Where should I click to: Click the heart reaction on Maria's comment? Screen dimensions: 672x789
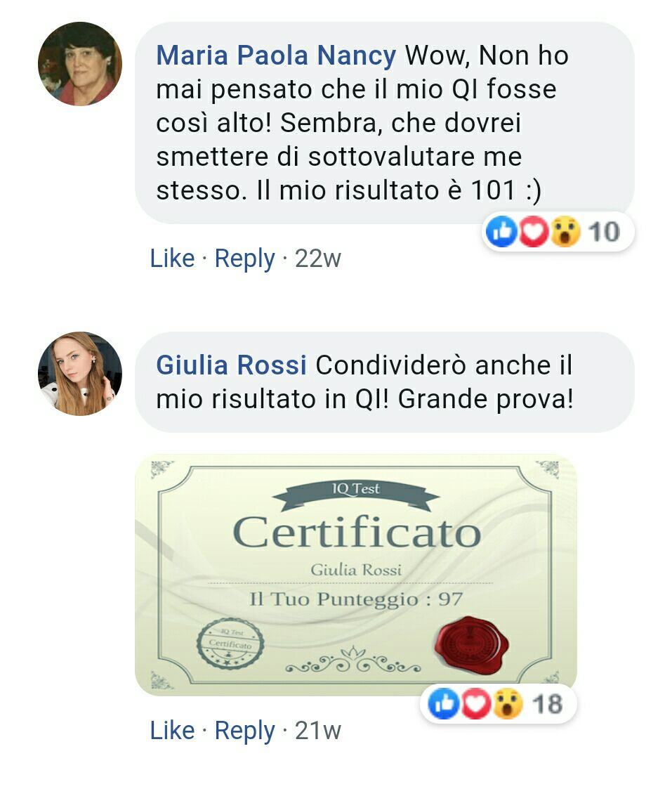tap(533, 232)
